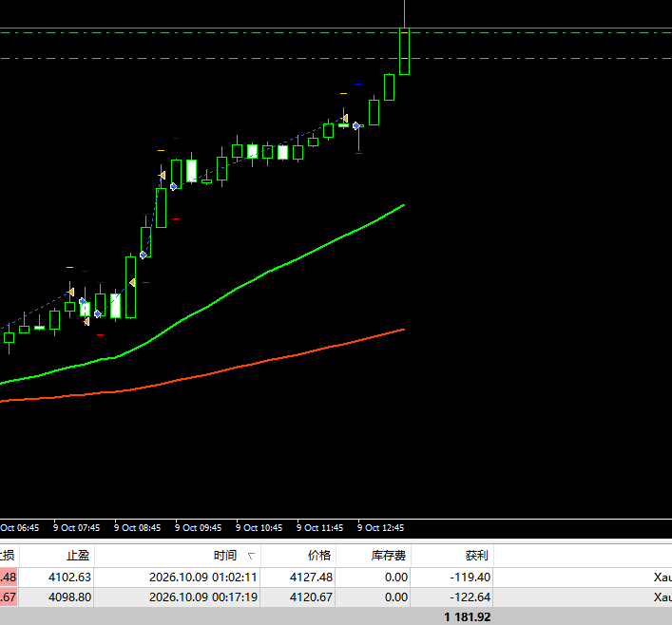672x625 pixels.
Task: Click the 9 Oct 11:45 time axis label
Action: 319,528
